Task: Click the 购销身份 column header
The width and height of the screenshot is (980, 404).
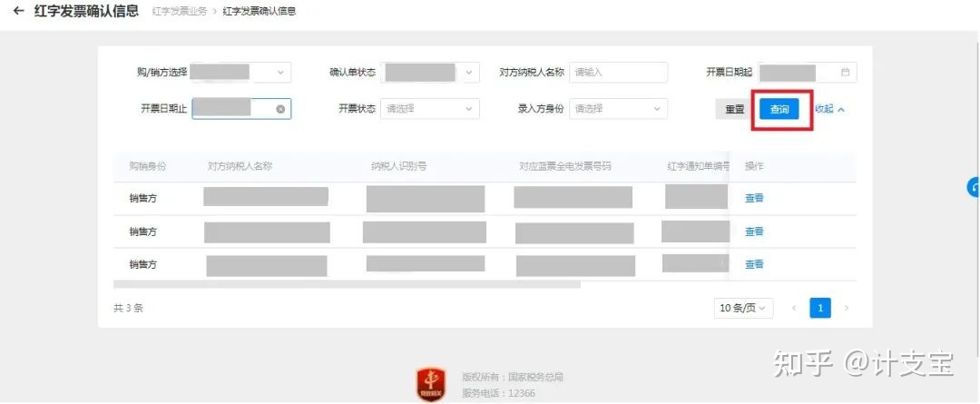Action: (148, 166)
